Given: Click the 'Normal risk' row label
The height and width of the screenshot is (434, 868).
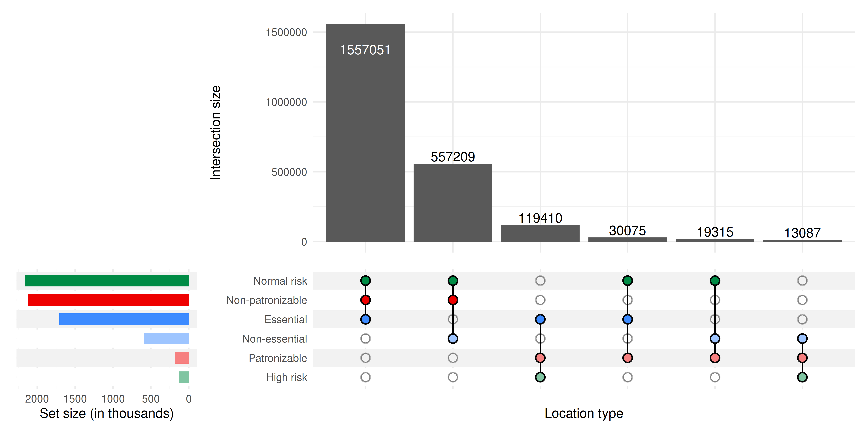Looking at the screenshot, I should [280, 281].
